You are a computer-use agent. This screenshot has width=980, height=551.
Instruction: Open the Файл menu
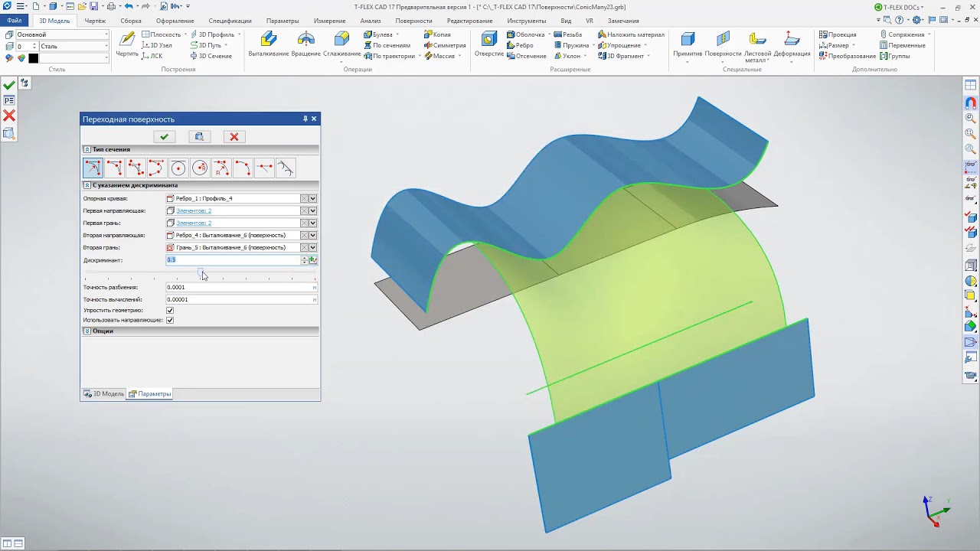click(x=15, y=21)
